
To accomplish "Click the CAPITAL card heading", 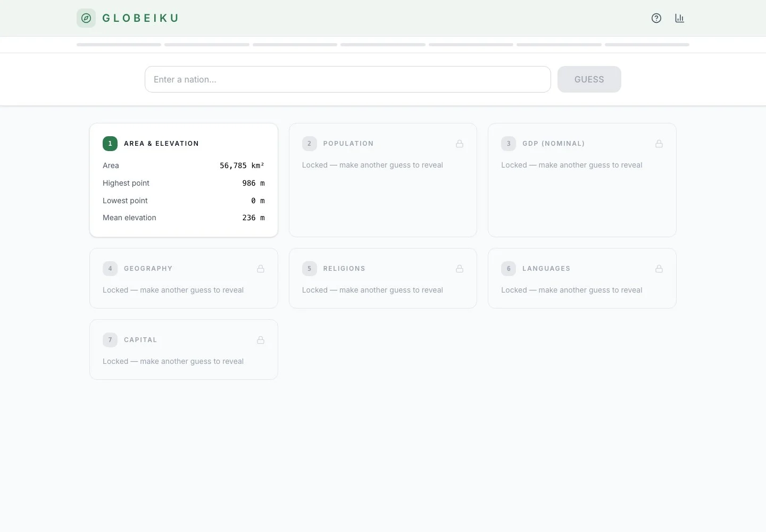I will (x=140, y=340).
